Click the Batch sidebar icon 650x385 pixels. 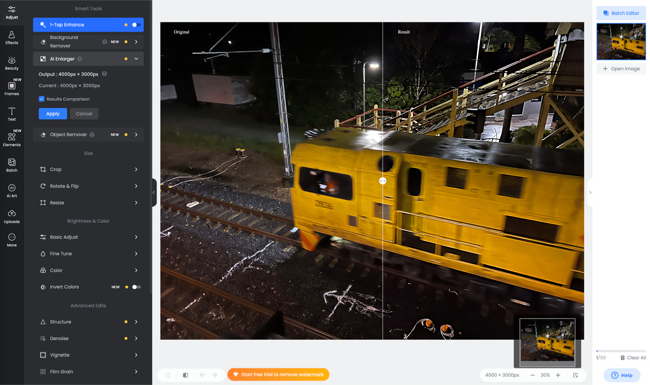[x=12, y=165]
